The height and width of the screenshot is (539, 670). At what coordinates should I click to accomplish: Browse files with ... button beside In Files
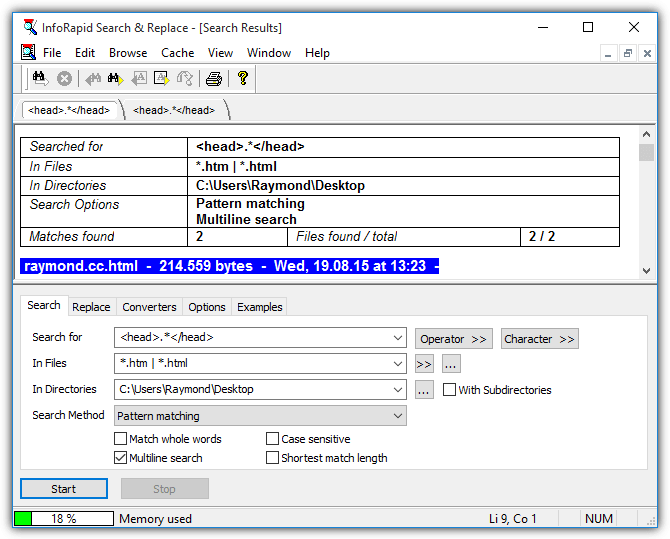pyautogui.click(x=451, y=364)
